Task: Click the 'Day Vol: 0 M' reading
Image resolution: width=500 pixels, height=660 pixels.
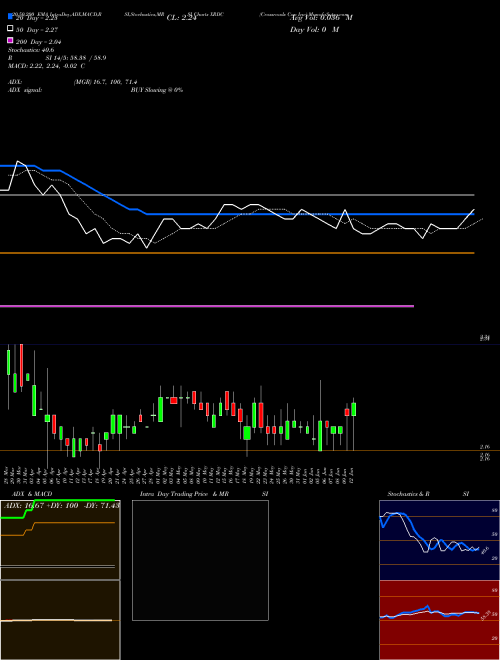Action: [314, 29]
